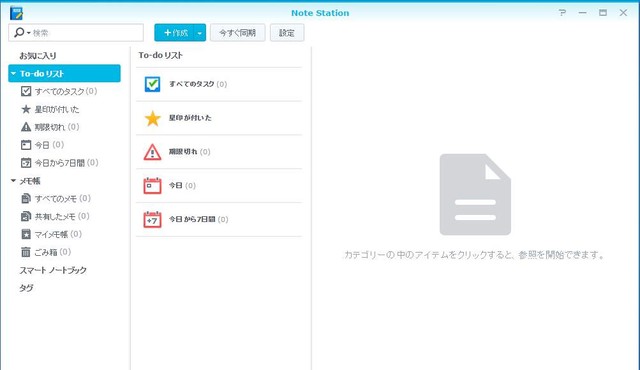
Task: Click the Note Station app icon
Action: [x=16, y=13]
